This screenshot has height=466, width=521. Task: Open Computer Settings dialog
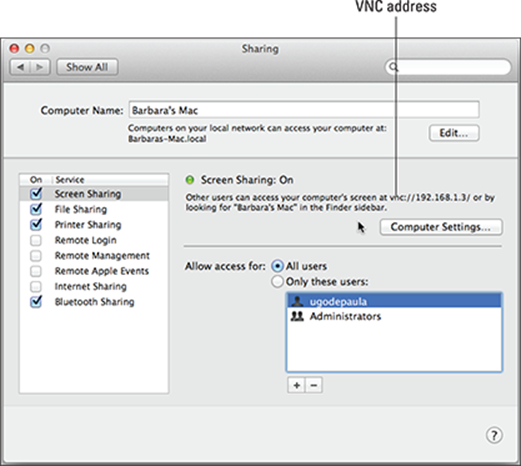click(x=441, y=227)
